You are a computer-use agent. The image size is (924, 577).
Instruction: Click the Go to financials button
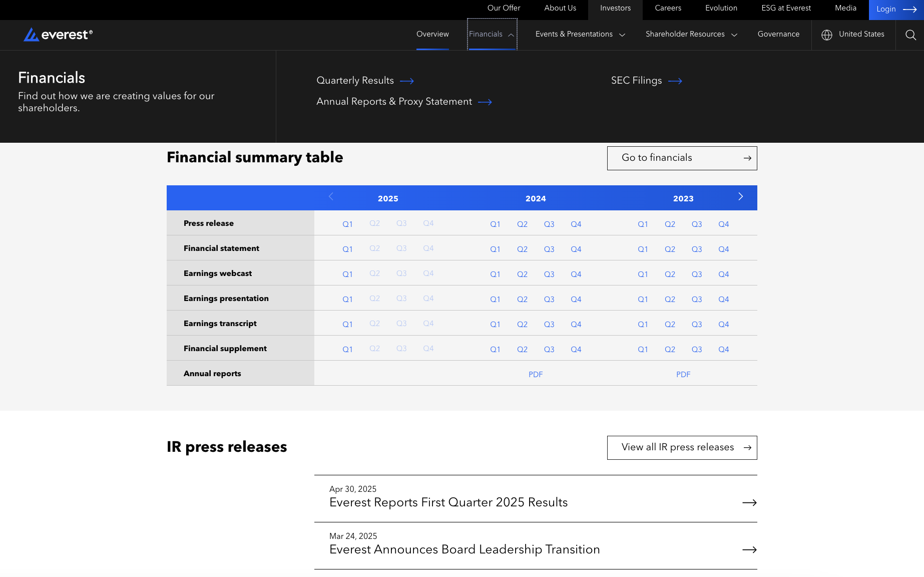682,158
